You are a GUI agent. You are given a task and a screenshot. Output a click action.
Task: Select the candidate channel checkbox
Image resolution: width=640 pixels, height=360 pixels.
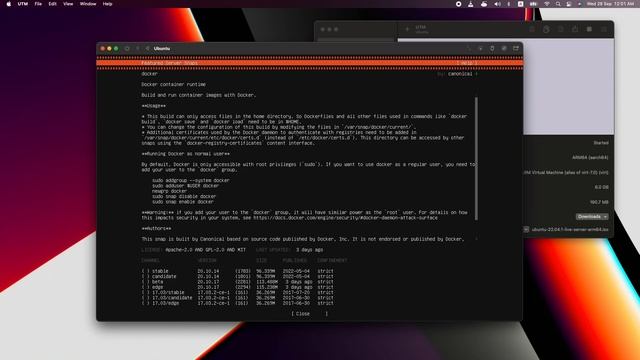tap(146, 276)
